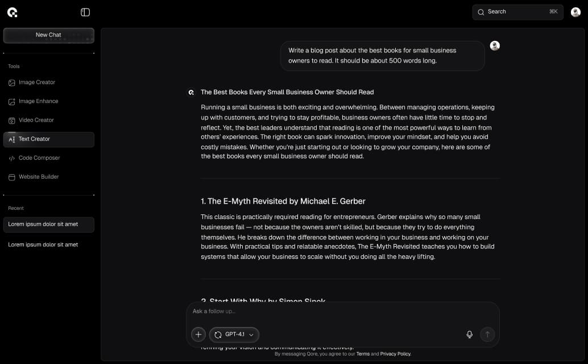Open second recent Lorem ipsum chat
This screenshot has width=588, height=364.
[43, 245]
